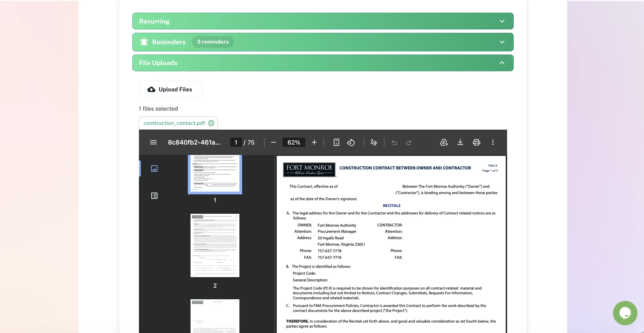Click the File Uploads header title
This screenshot has width=644, height=333.
click(x=158, y=63)
